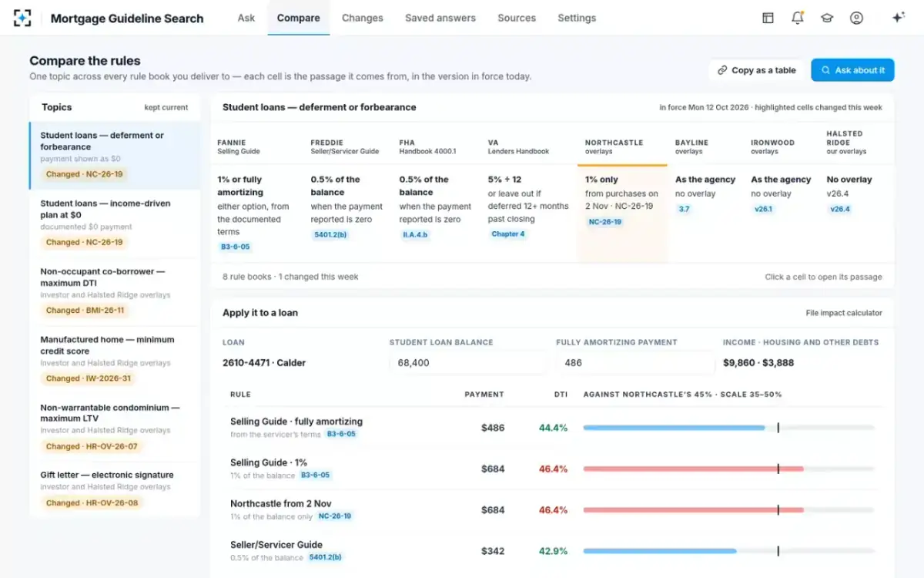Open the Saved answers tab

(x=440, y=18)
